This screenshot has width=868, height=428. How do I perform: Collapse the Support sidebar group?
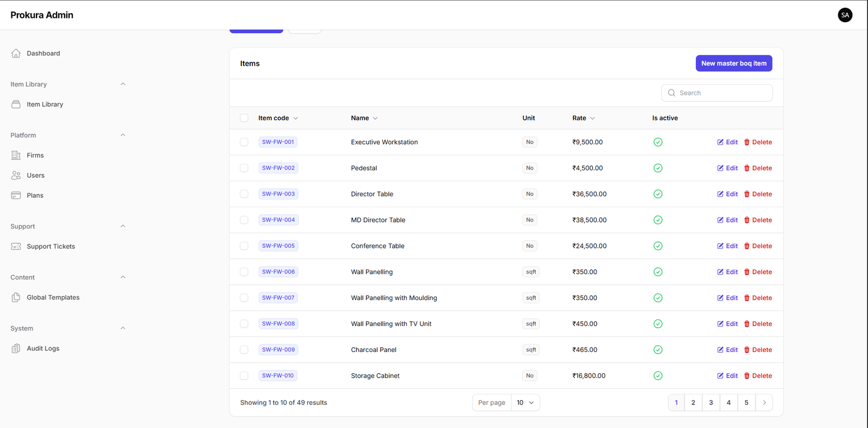[123, 226]
